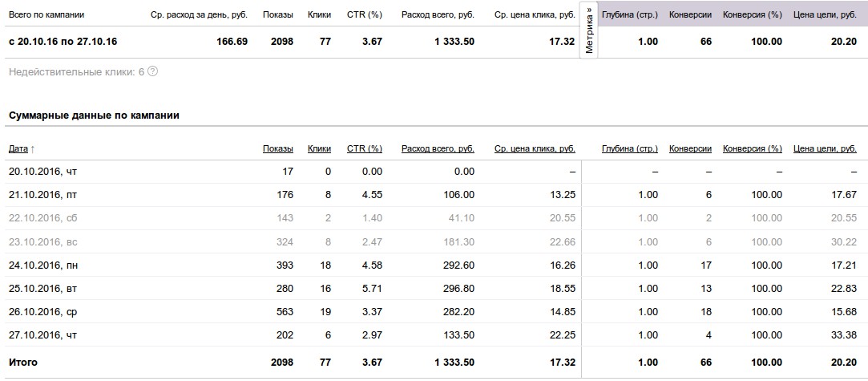Sort by CTR (%) column header
This screenshot has width=868, height=381.
click(365, 148)
